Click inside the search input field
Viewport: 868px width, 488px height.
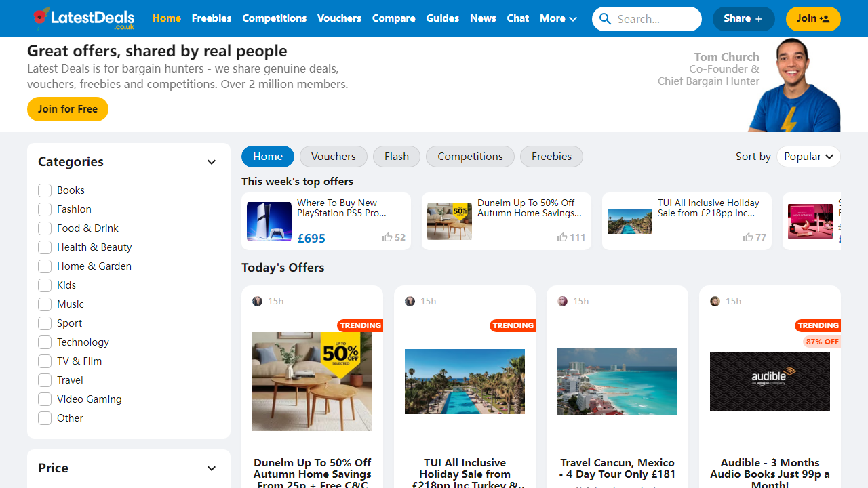(x=651, y=18)
